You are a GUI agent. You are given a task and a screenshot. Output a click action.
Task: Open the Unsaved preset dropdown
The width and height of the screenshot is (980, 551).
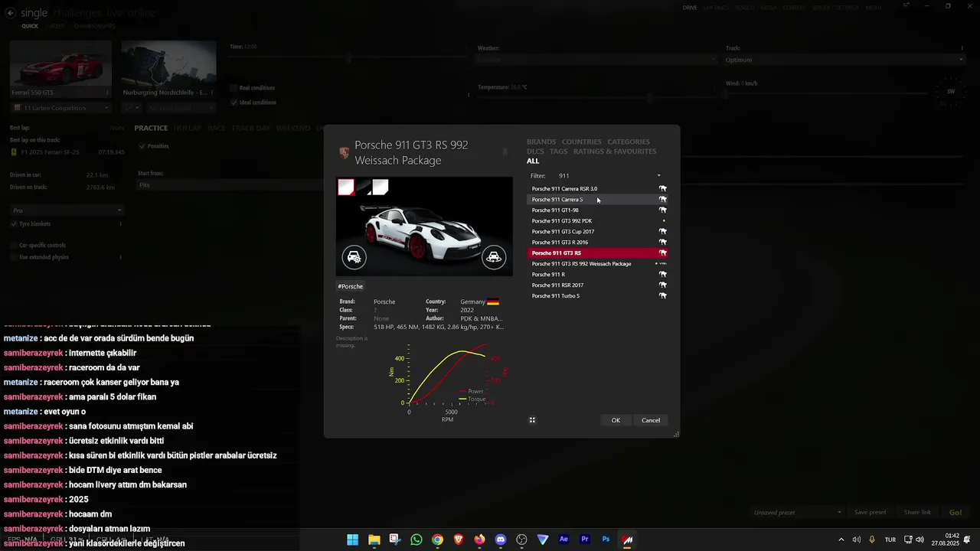point(796,512)
